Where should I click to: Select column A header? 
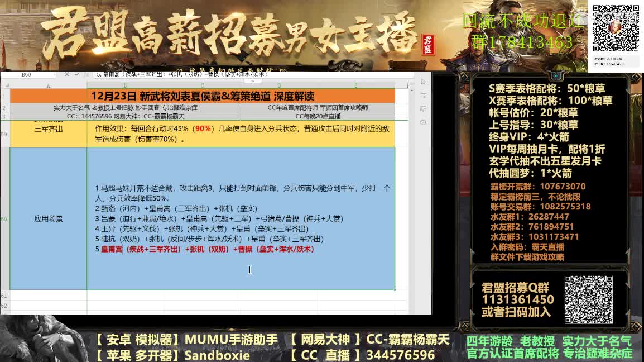(x=49, y=85)
